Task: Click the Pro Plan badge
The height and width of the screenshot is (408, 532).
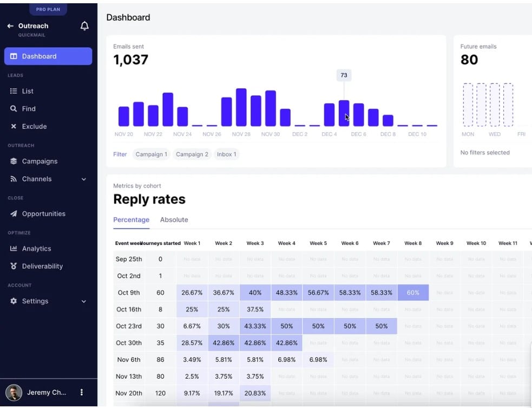Action: [x=48, y=9]
